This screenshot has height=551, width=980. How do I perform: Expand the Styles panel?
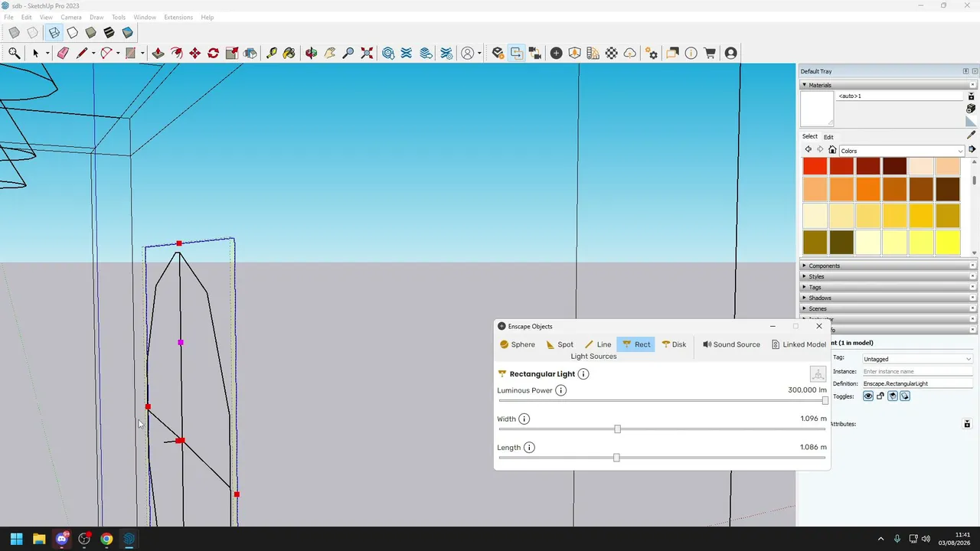pos(888,276)
